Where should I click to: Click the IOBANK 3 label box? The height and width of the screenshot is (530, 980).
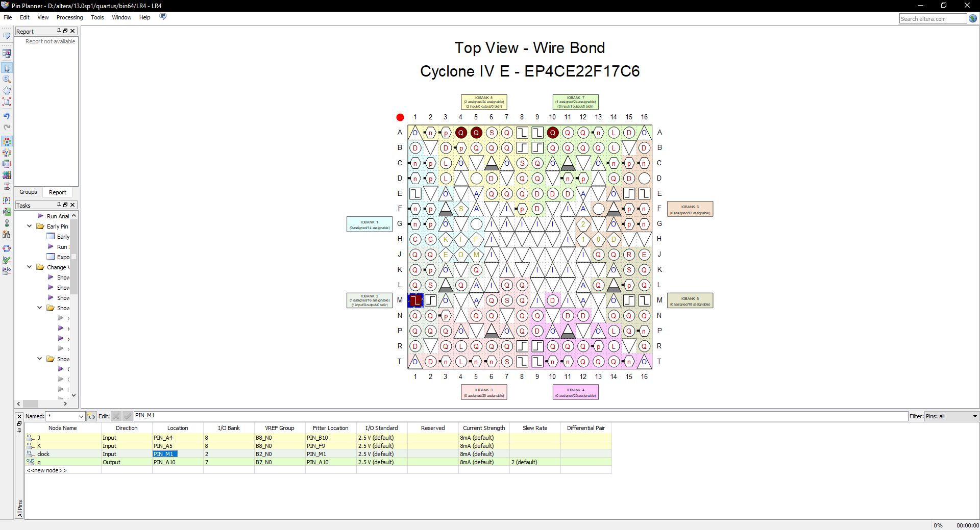pyautogui.click(x=484, y=392)
